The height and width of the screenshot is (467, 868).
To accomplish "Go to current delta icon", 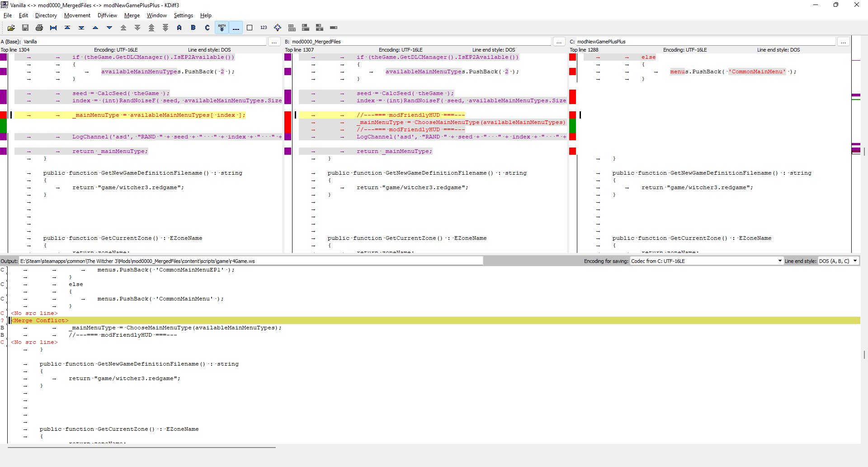I will (x=53, y=28).
